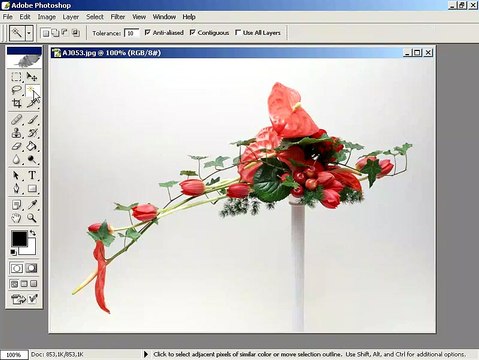
Task: Select the Eraser tool
Action: 16,146
